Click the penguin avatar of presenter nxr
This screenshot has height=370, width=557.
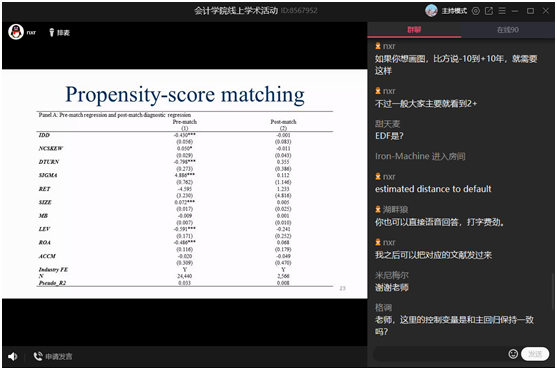coord(16,32)
